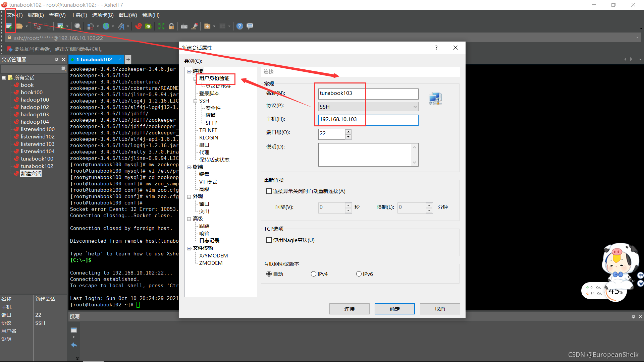
Task: Click the Font 'A' toolbar icon
Action: point(121,26)
